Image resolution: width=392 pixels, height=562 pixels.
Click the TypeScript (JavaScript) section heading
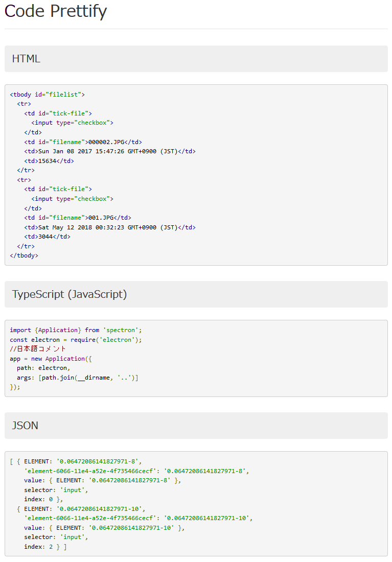point(70,294)
